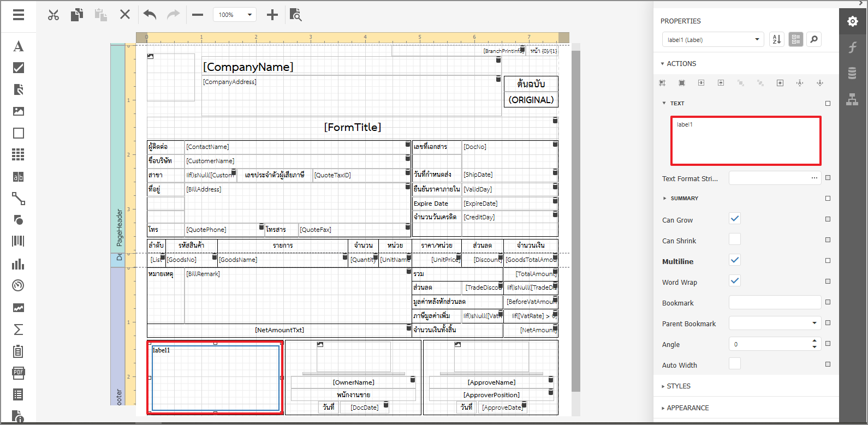Click the Zoom In plus icon
The width and height of the screenshot is (868, 425).
(272, 15)
